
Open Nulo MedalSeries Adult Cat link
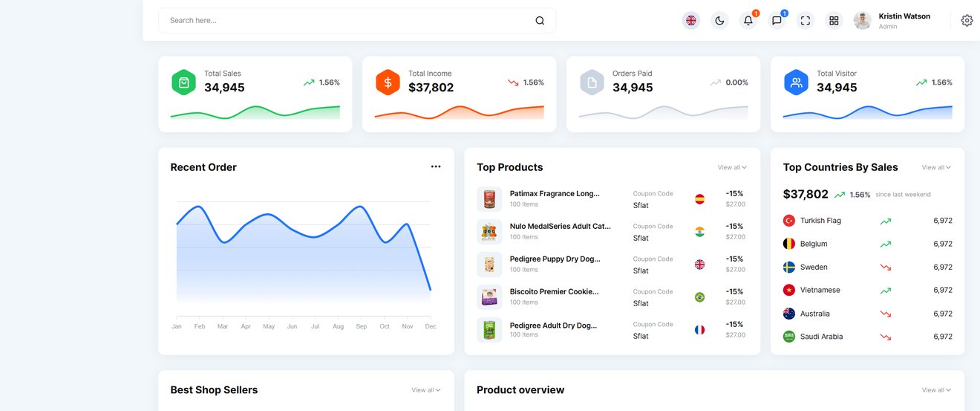point(561,226)
